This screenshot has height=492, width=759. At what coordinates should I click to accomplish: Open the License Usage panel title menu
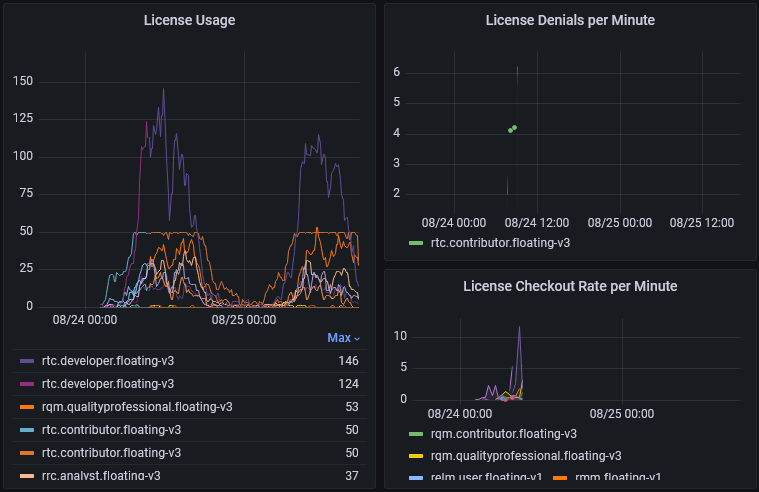pyautogui.click(x=189, y=20)
